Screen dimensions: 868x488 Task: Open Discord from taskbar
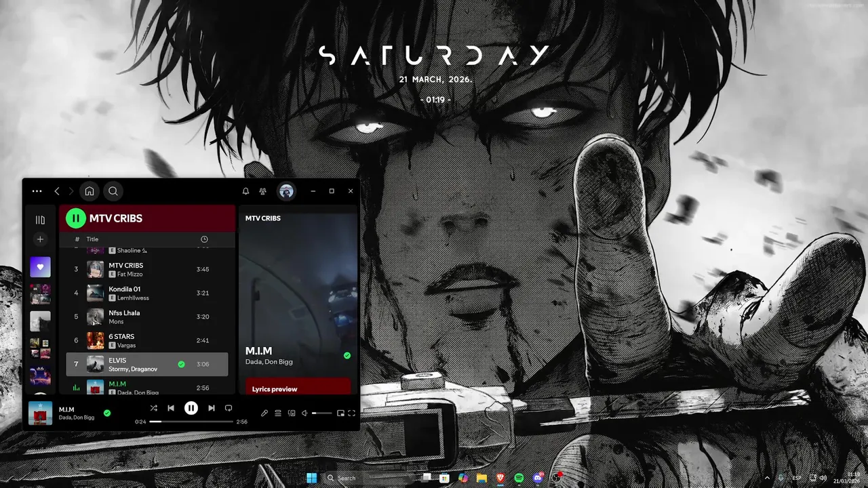tap(538, 478)
